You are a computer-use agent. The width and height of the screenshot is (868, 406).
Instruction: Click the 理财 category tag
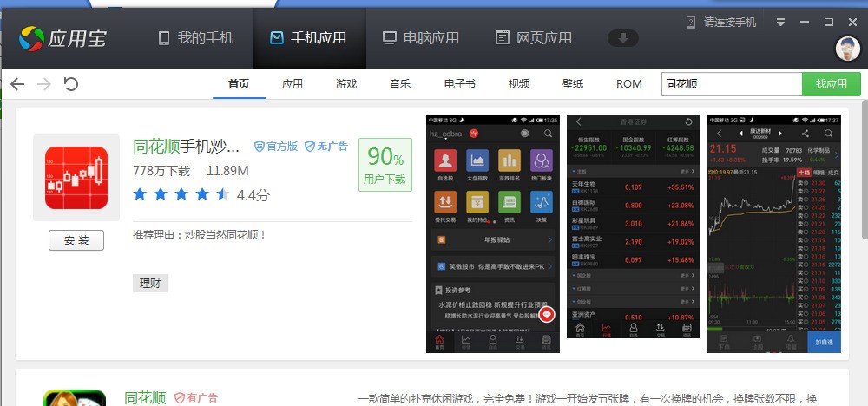pos(149,284)
